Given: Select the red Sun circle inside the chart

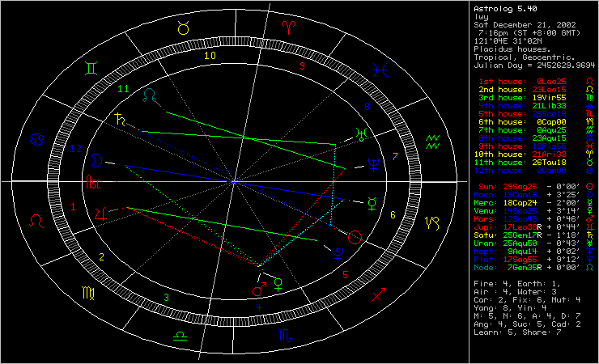Looking at the screenshot, I should [x=355, y=237].
